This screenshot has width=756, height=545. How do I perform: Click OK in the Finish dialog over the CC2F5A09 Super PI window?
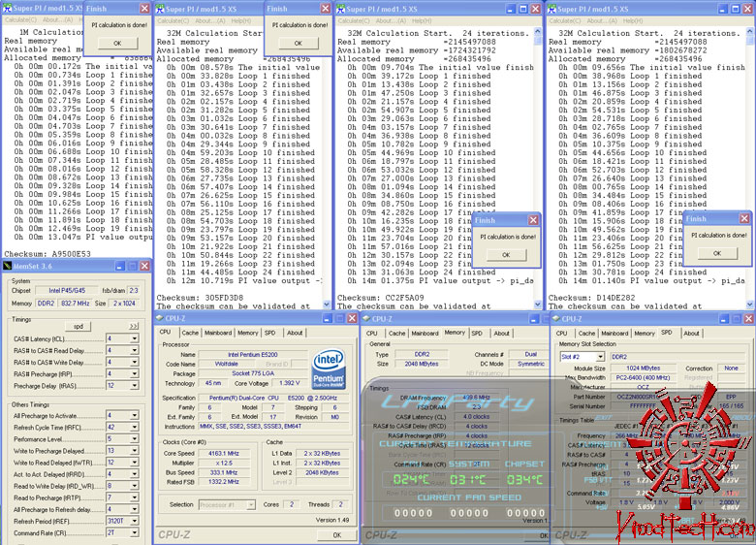[x=506, y=255]
